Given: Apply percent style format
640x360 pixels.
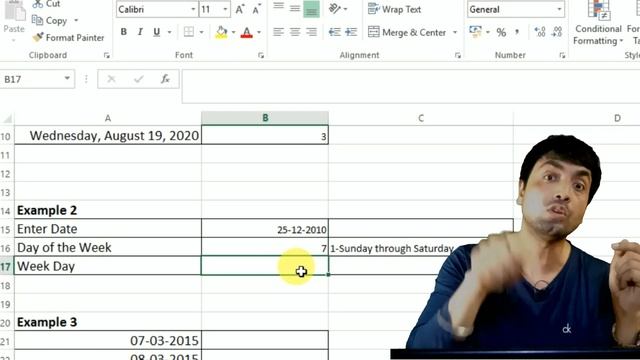Looking at the screenshot, I should pyautogui.click(x=501, y=32).
